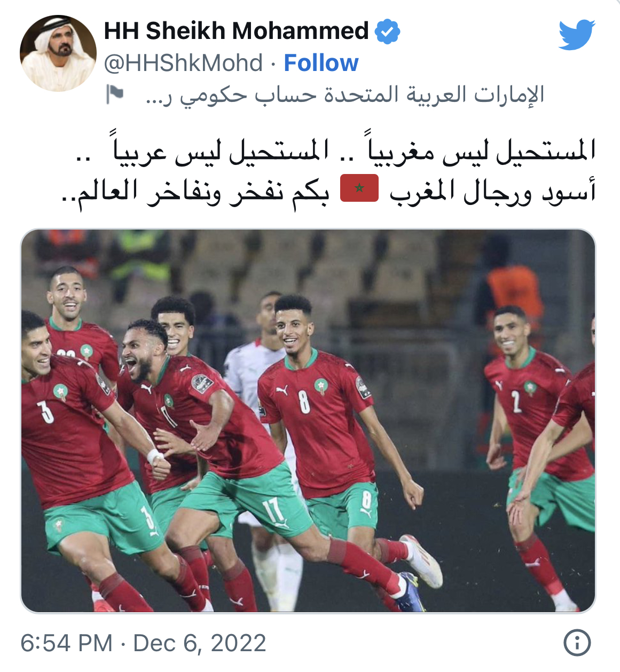
Task: Open the Dec 6, 2022 date link
Action: (x=200, y=643)
